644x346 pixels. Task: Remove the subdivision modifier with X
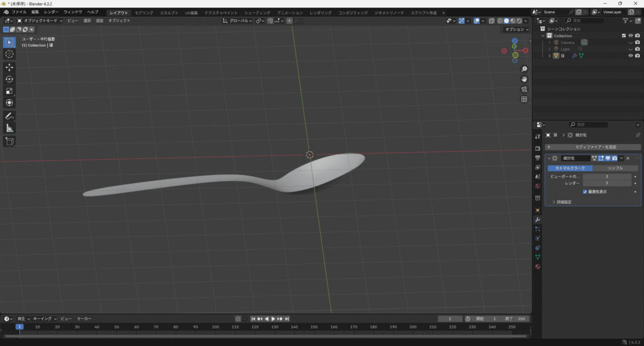coord(628,158)
